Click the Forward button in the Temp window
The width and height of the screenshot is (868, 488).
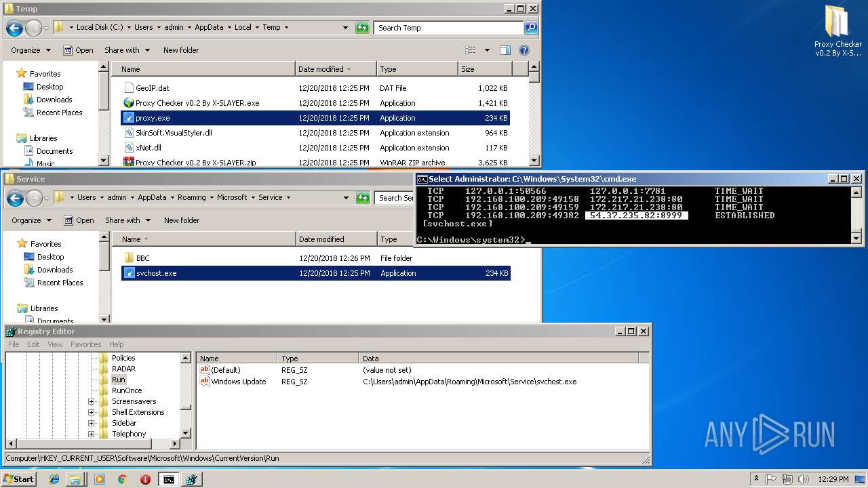pos(33,28)
